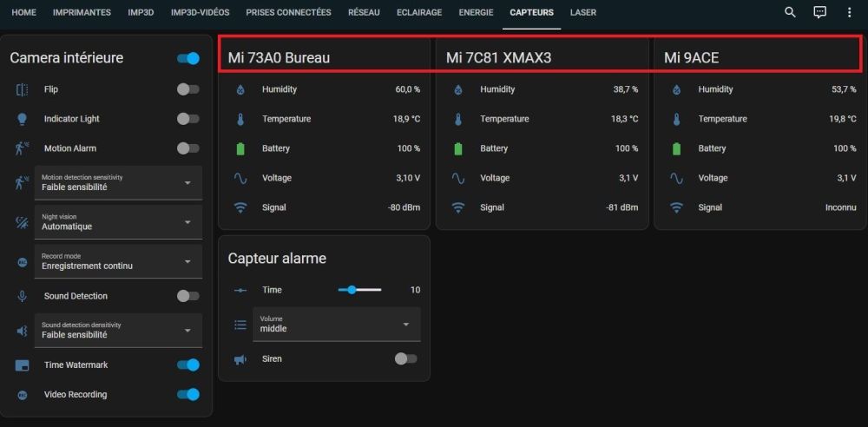This screenshot has height=427, width=868.
Task: Click the Mi 7C81 XMAX3 card title
Action: coord(499,57)
